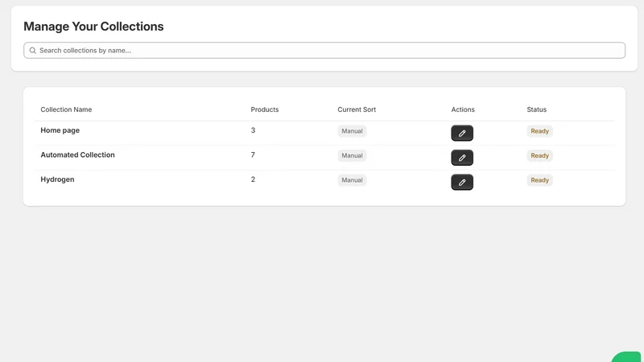Select the Home page collection name
This screenshot has height=362, width=644.
pyautogui.click(x=60, y=130)
